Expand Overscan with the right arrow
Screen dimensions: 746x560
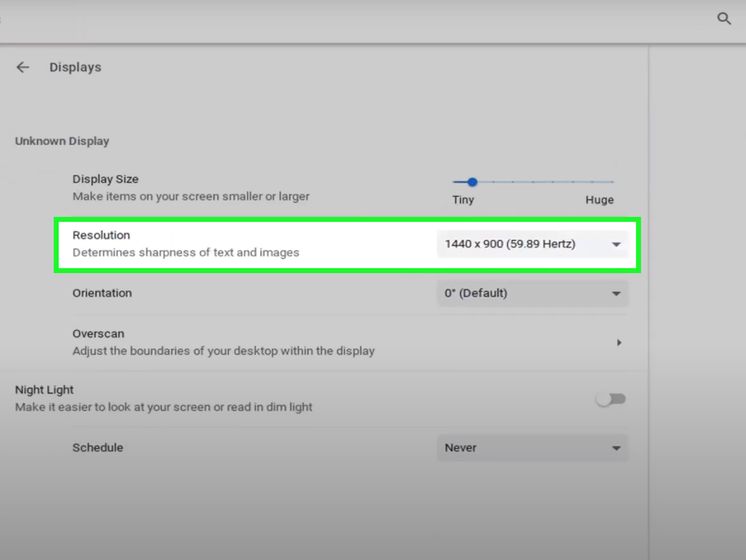click(x=619, y=343)
